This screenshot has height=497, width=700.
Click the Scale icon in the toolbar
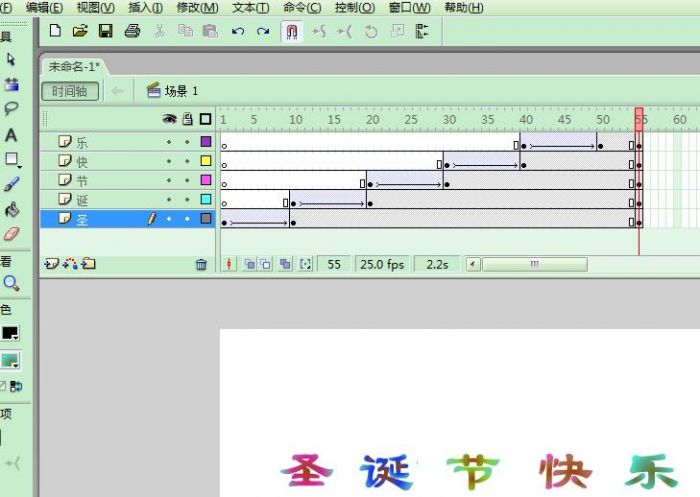coord(397,31)
